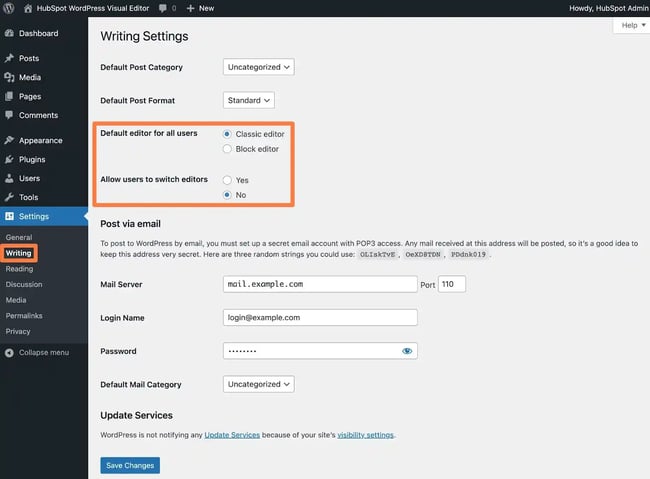
Task: Open Media under the Settings submenu
Action: tap(16, 300)
